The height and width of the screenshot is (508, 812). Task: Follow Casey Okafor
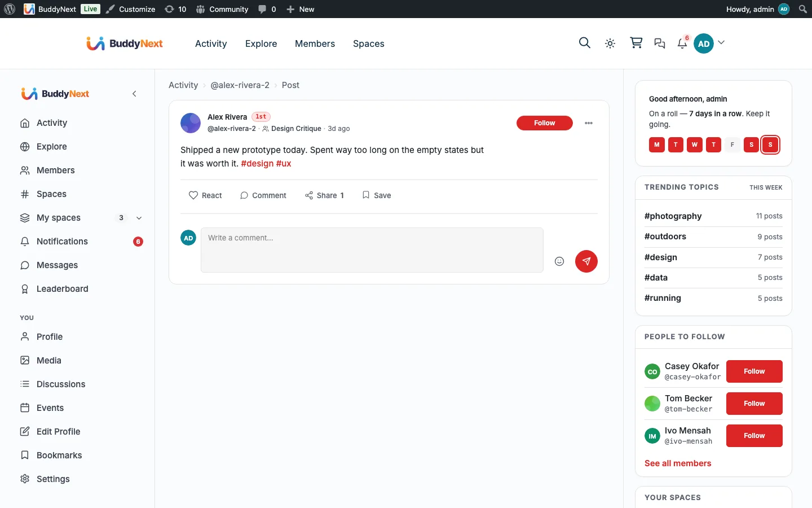tap(754, 371)
